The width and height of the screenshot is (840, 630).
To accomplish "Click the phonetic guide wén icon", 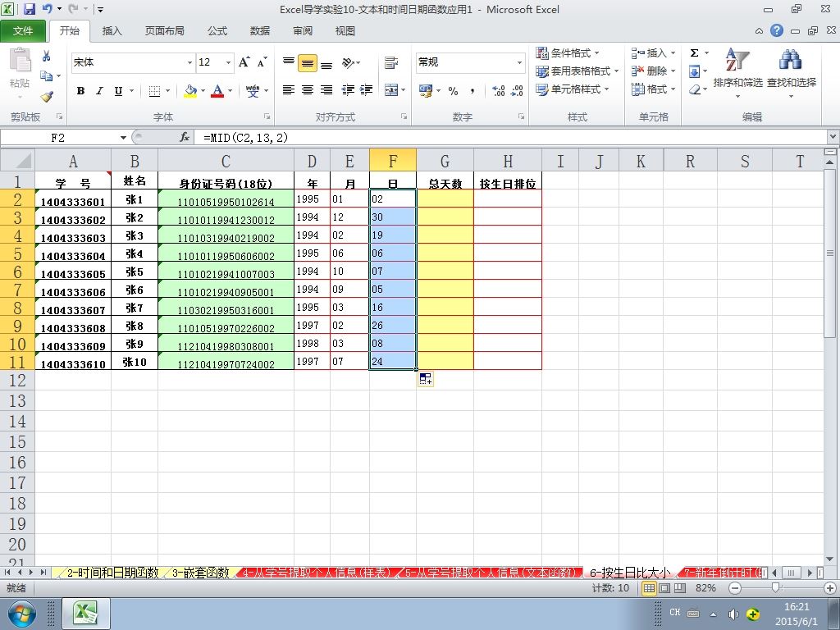I will pyautogui.click(x=253, y=91).
